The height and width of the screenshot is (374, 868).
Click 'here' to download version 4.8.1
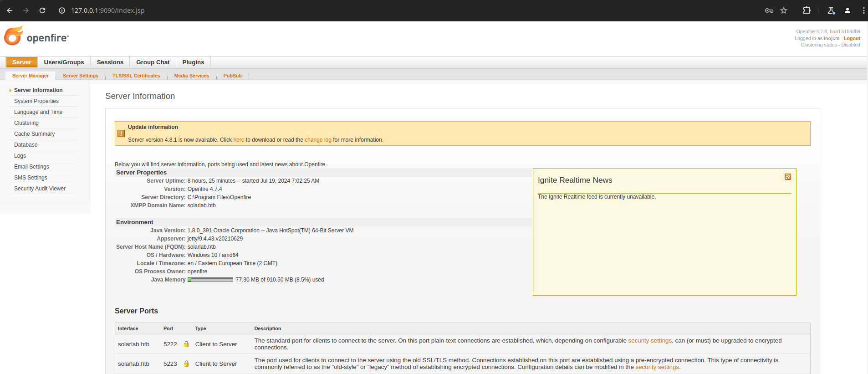pos(239,140)
